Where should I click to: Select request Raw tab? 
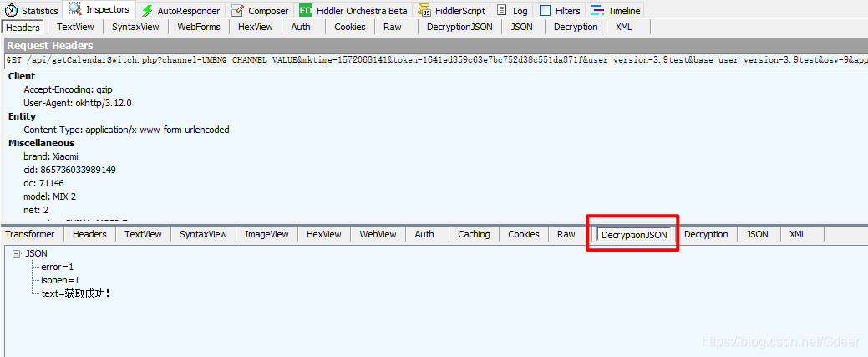tap(393, 27)
